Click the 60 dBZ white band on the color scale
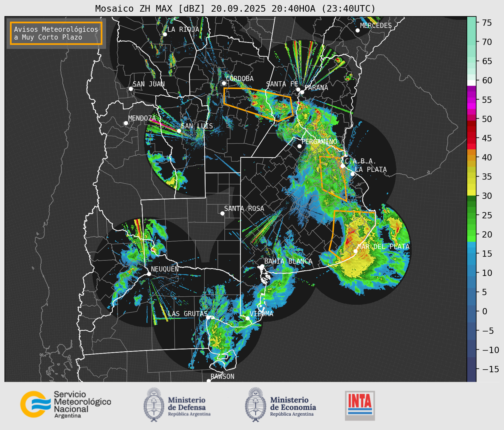504x430 pixels. pos(471,83)
